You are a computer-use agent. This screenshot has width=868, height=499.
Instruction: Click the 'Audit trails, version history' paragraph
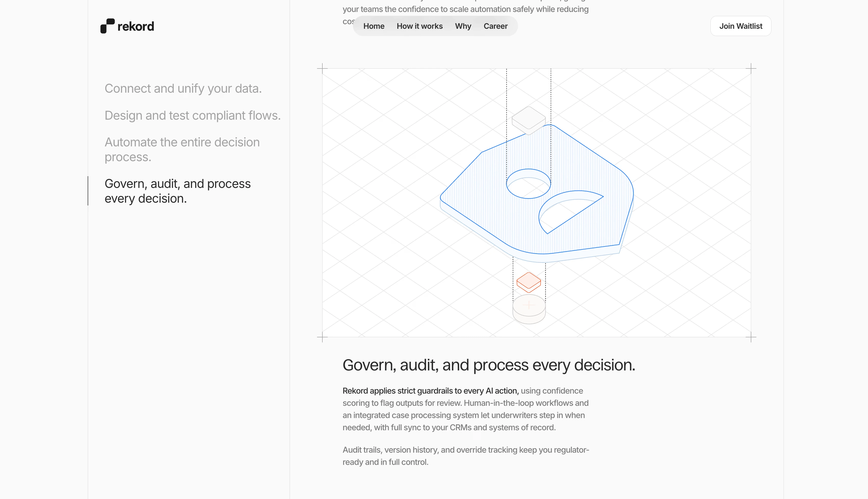(x=465, y=456)
